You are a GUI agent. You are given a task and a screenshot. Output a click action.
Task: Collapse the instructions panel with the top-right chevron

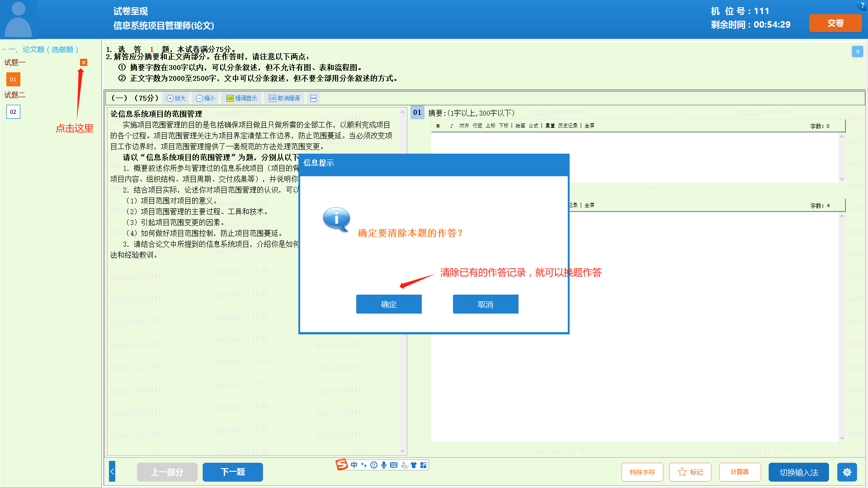click(857, 52)
